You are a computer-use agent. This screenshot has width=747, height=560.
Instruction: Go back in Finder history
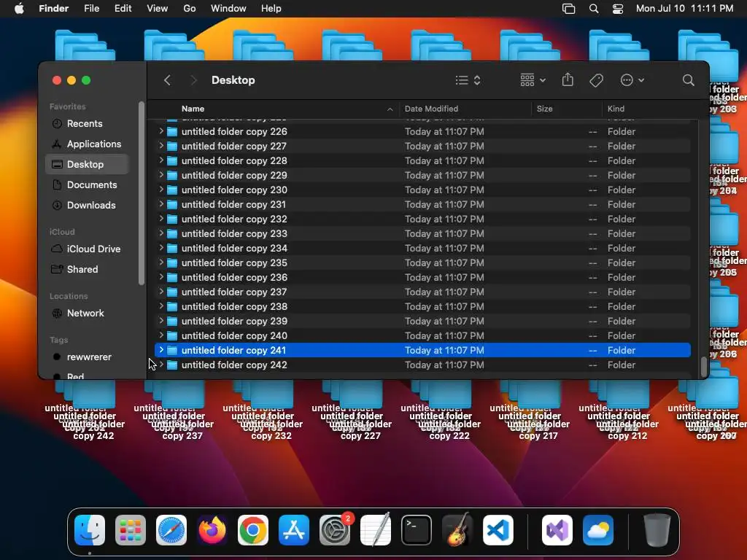[x=167, y=80]
